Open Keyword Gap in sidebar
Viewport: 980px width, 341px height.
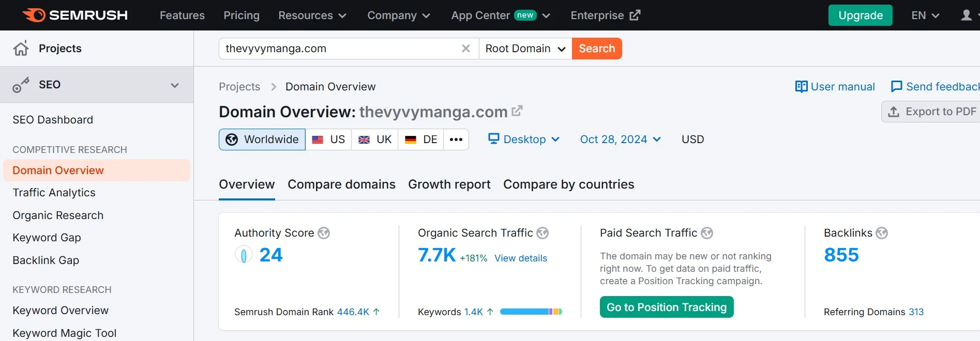click(x=47, y=238)
